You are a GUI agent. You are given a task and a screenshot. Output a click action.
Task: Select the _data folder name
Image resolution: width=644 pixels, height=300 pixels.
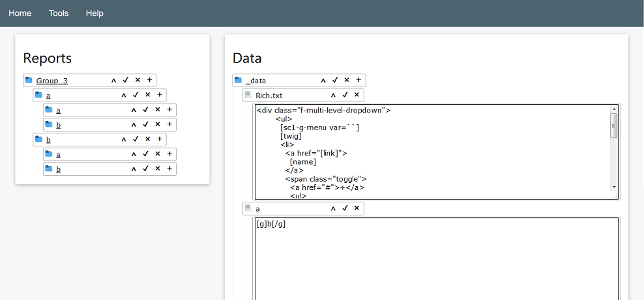point(256,81)
